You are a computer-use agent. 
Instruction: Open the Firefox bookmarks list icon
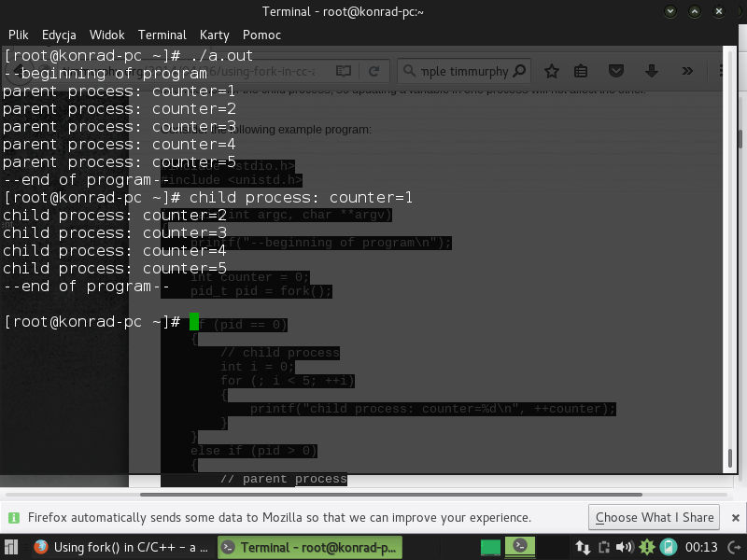581,71
